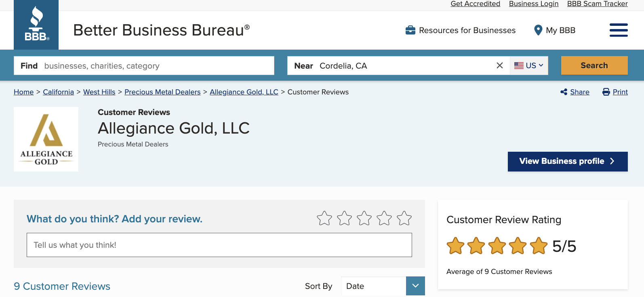Click Precious Metal Dealers category under heading
Viewport: 644px width, 297px height.
[x=133, y=144]
